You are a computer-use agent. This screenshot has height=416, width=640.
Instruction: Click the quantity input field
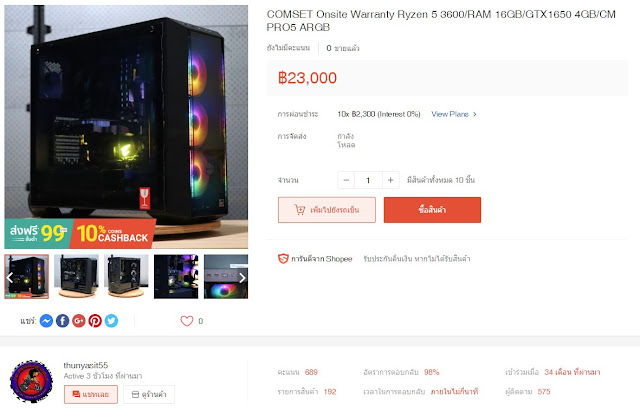(368, 180)
